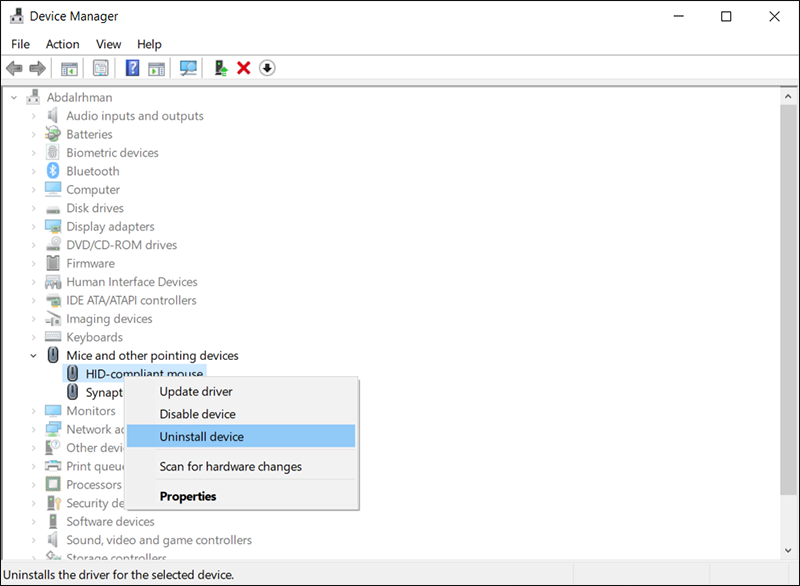800x586 pixels.
Task: Choose Disable device from context menu
Action: [x=241, y=414]
